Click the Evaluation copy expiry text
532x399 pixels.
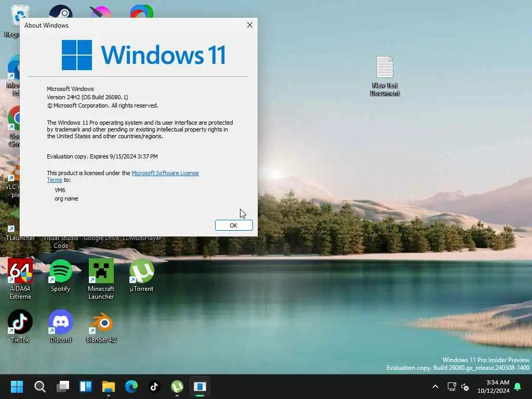[x=102, y=156]
